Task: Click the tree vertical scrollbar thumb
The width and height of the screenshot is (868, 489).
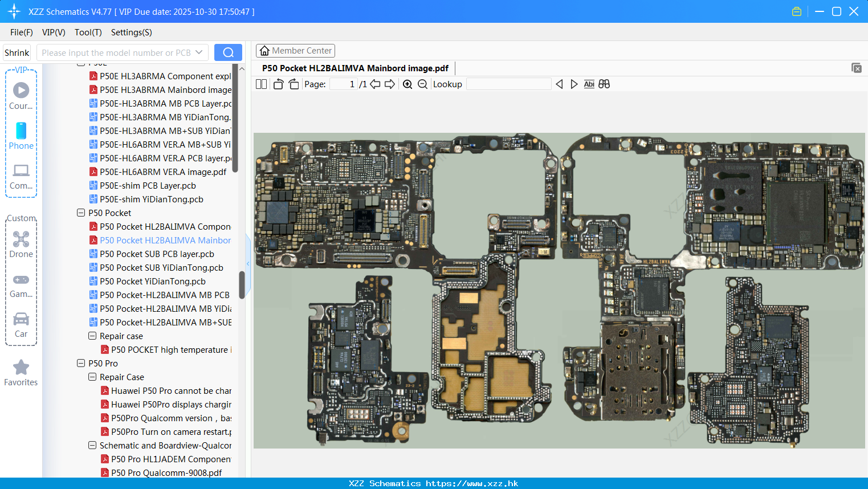Action: 242,284
